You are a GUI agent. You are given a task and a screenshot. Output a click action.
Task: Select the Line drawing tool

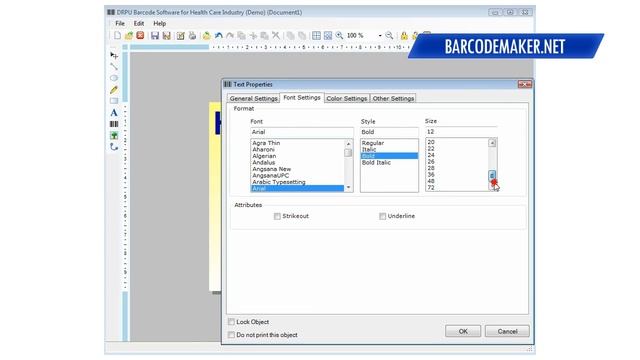point(114,67)
